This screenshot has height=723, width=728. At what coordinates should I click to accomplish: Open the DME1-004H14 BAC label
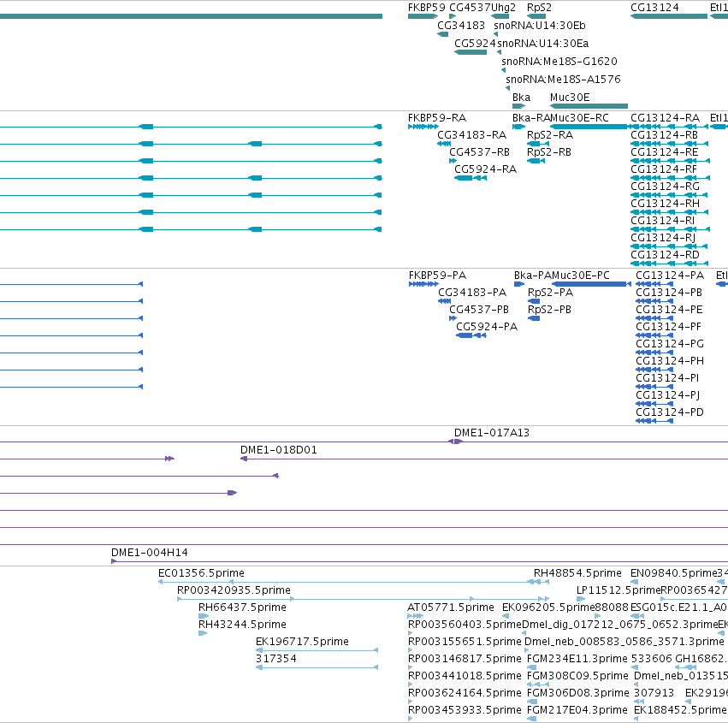(x=150, y=552)
